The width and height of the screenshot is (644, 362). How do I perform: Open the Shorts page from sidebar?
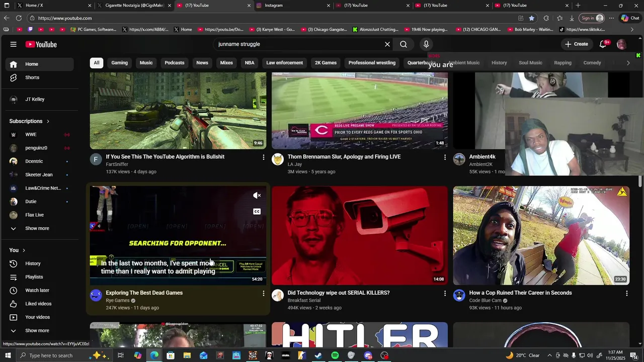[x=40, y=77]
